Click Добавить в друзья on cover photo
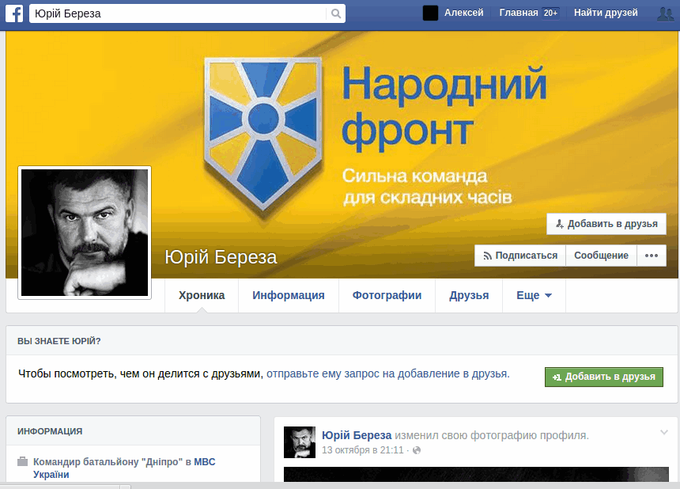This screenshot has width=680, height=489. point(606,224)
